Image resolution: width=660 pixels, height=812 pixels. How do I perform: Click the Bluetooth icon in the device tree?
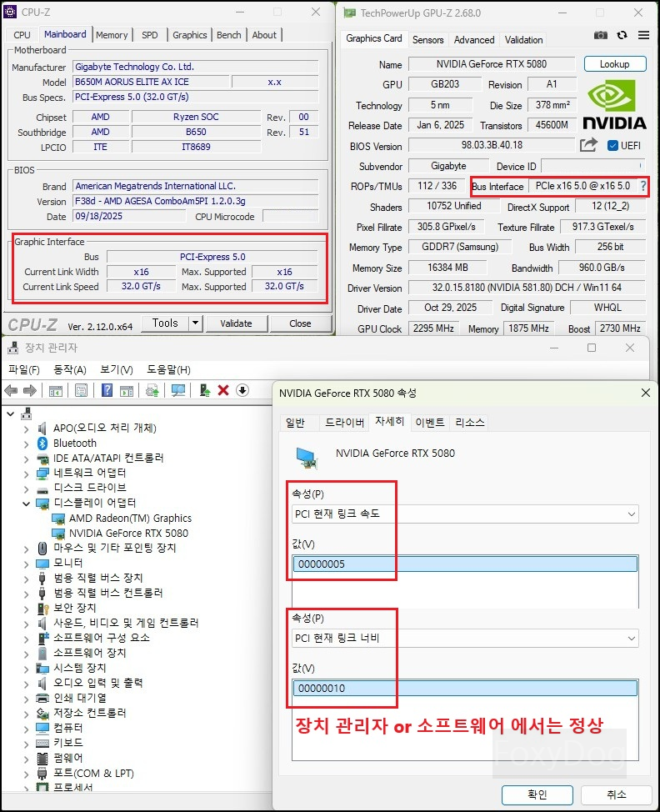[42, 444]
